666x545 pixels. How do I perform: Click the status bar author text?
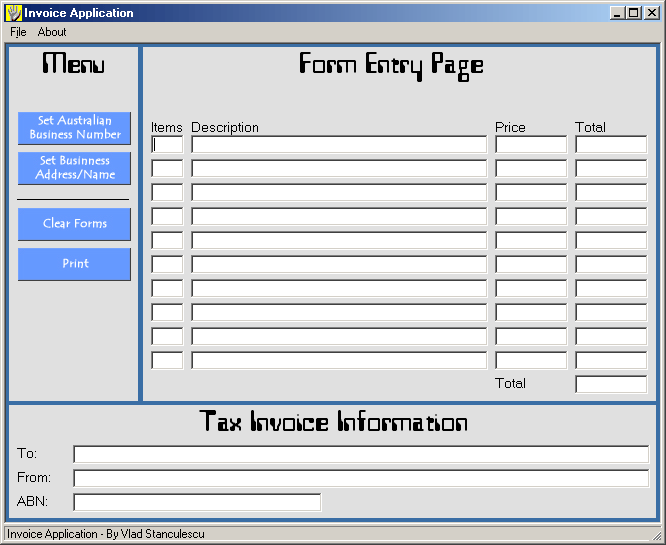(106, 534)
